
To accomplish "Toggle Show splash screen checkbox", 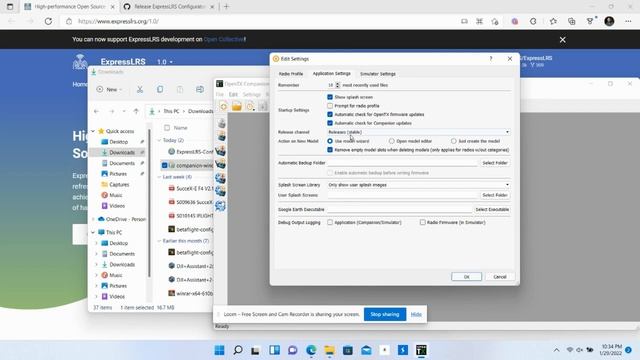I will (x=330, y=97).
